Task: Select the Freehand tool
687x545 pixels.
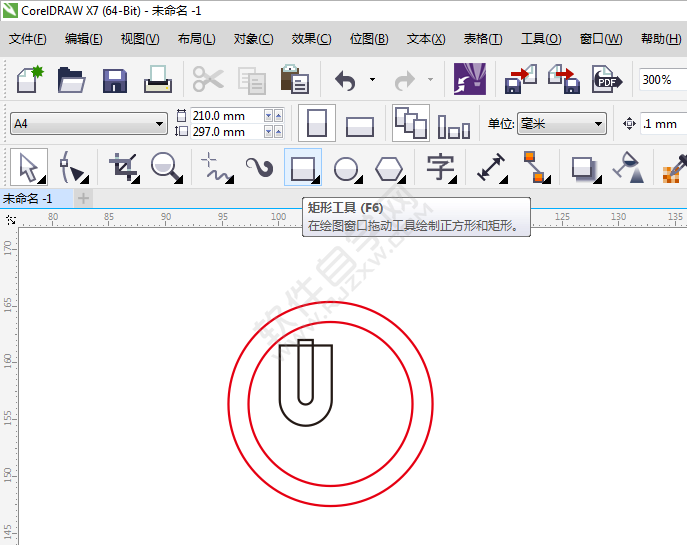Action: 217,167
